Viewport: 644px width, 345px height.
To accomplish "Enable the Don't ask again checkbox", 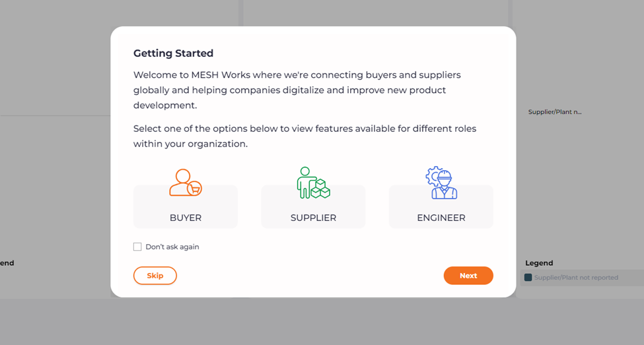I will tap(137, 247).
